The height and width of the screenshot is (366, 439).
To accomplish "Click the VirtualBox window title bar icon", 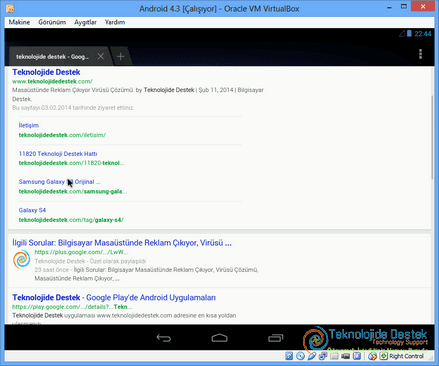I will click(x=10, y=8).
